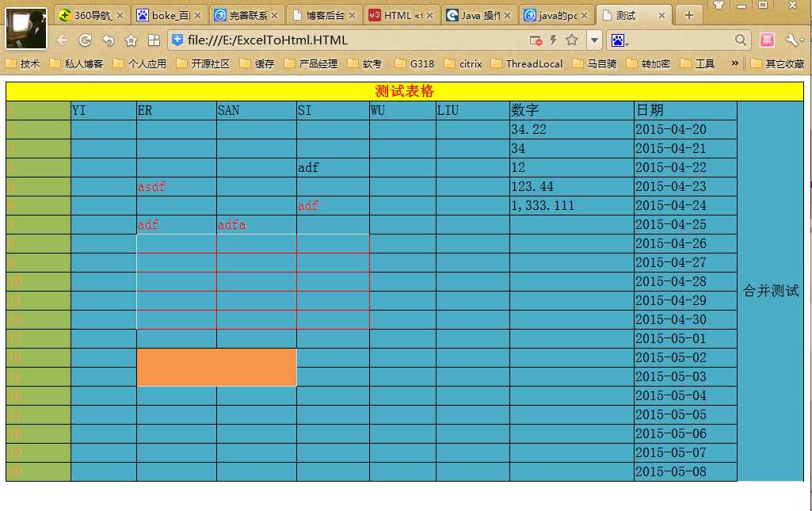Click the browser back arrow

(62, 40)
